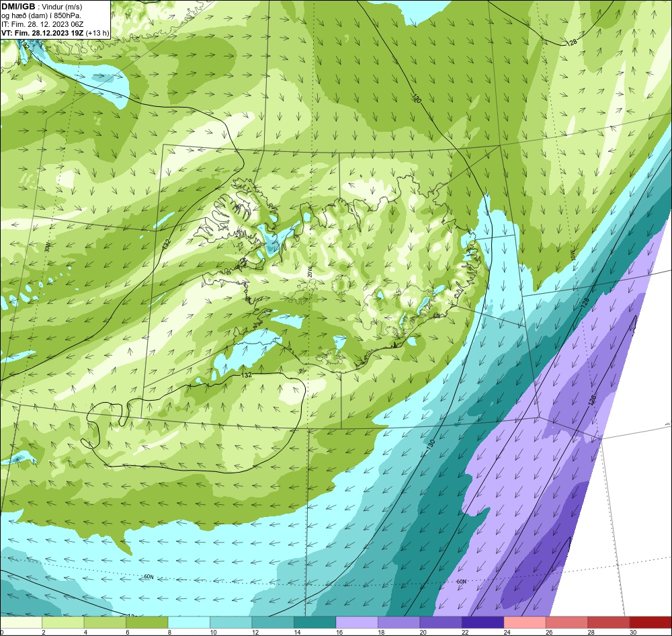Pick the 12–14 m/s teal legend swatch
The image size is (672, 636).
[274, 623]
